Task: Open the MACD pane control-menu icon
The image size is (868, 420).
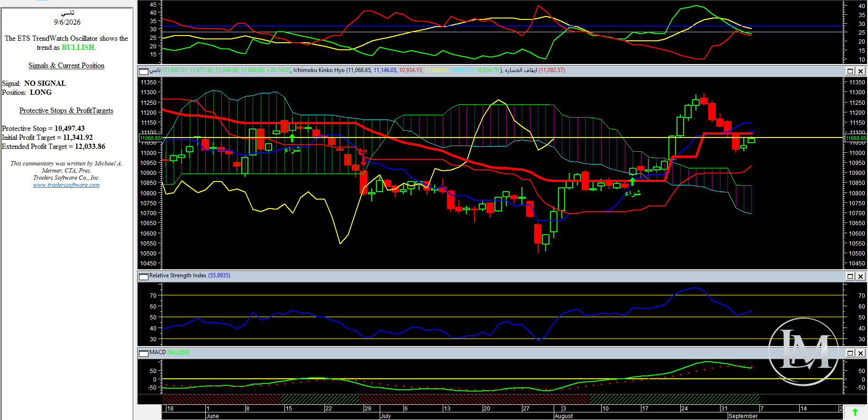Action: (143, 353)
